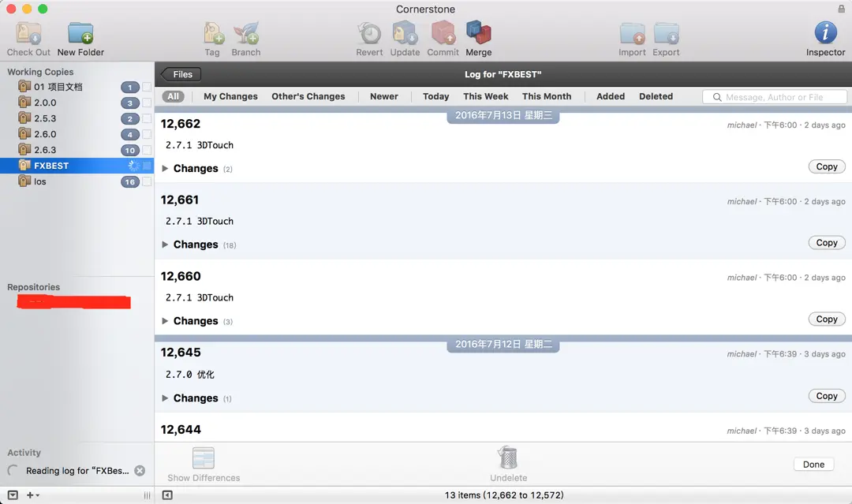Copy revision 12,660 entry
852x504 pixels.
(x=827, y=319)
